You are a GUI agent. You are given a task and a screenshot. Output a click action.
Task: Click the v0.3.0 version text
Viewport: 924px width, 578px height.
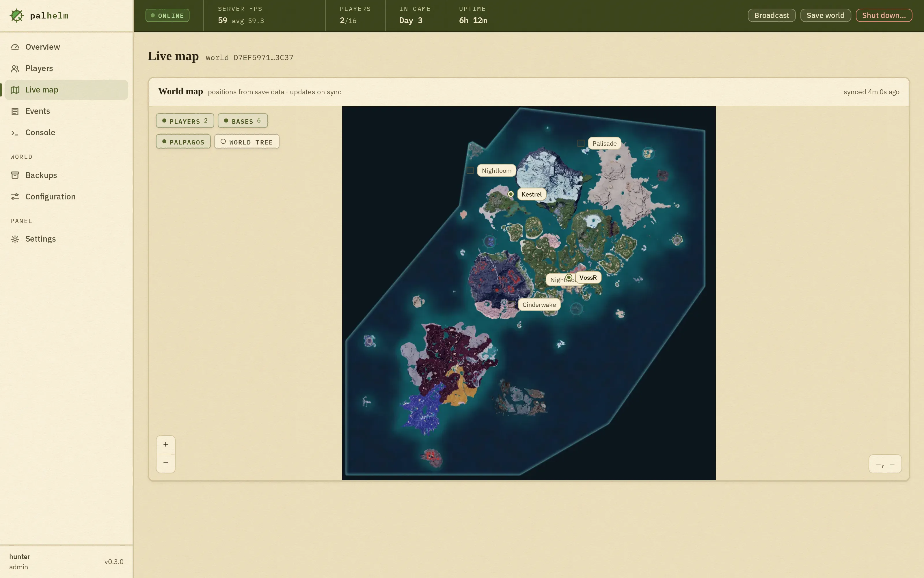tap(114, 562)
